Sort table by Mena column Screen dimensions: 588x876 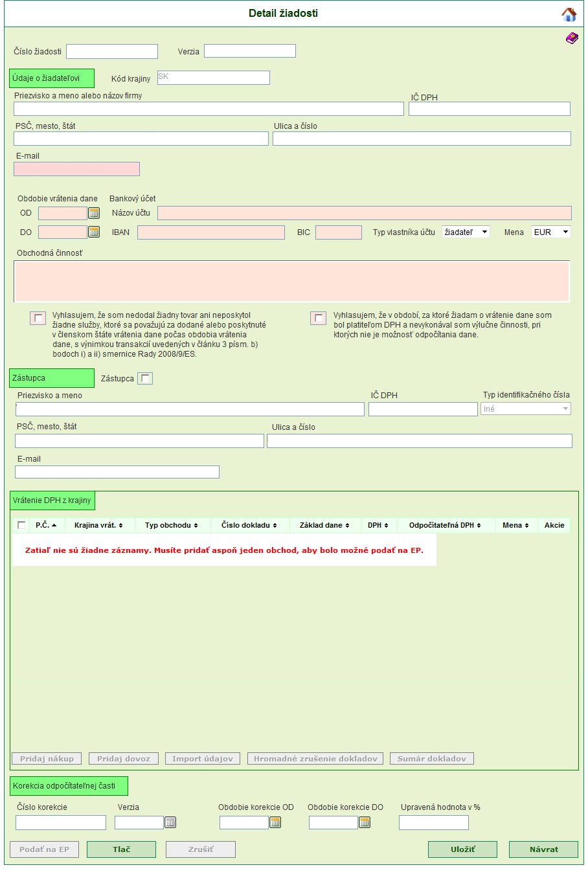click(x=515, y=525)
